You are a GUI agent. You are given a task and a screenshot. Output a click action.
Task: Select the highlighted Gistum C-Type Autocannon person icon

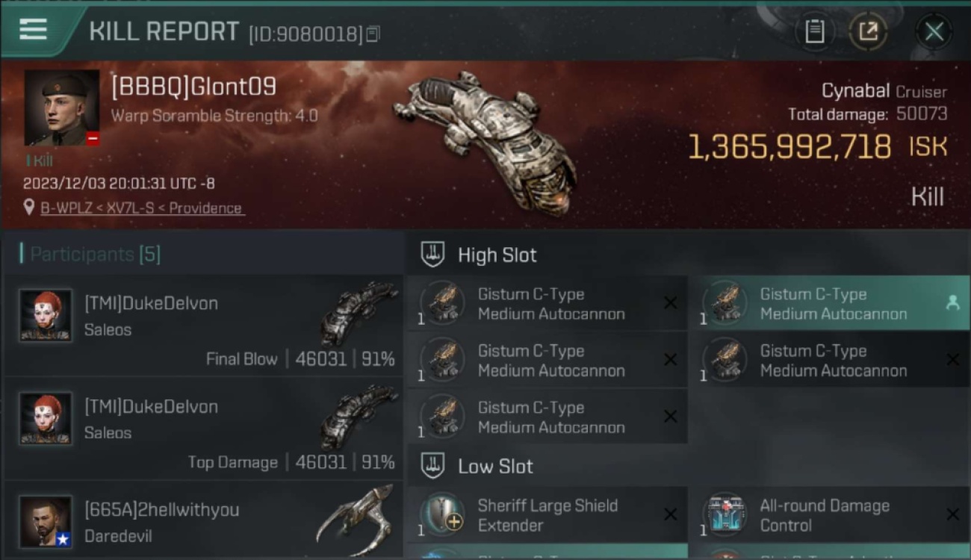[952, 302]
